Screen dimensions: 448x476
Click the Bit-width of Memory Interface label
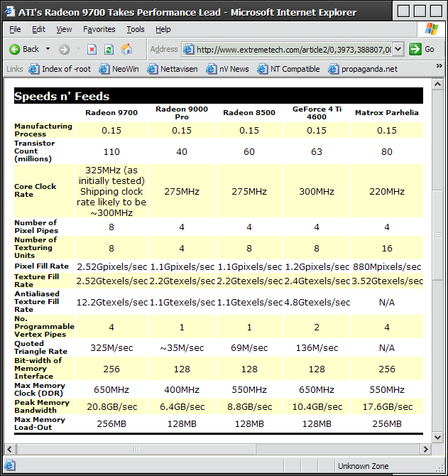pos(38,368)
